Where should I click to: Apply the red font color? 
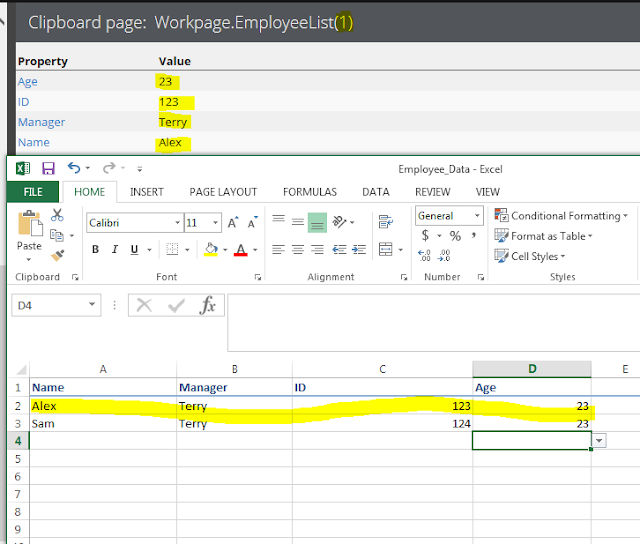coord(241,249)
